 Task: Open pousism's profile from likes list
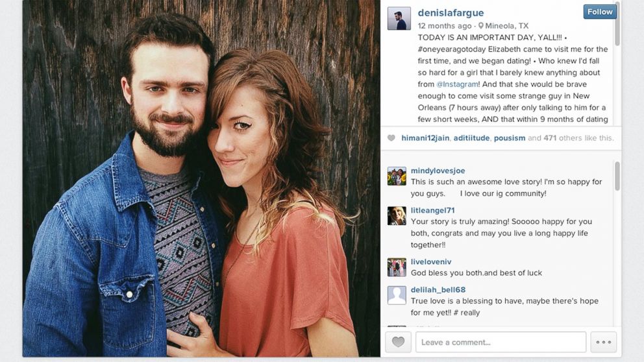click(509, 138)
